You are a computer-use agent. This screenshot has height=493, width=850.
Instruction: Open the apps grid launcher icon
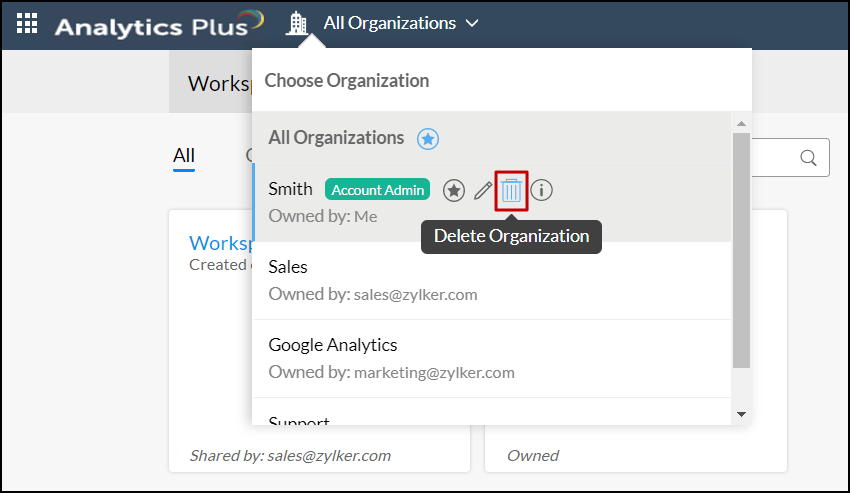pos(27,23)
